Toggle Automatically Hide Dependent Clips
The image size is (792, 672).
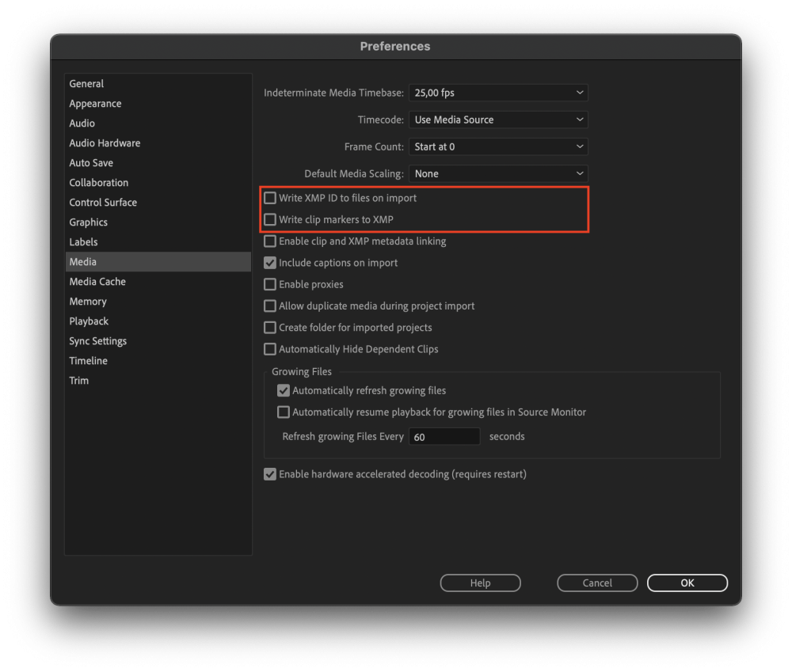point(271,349)
